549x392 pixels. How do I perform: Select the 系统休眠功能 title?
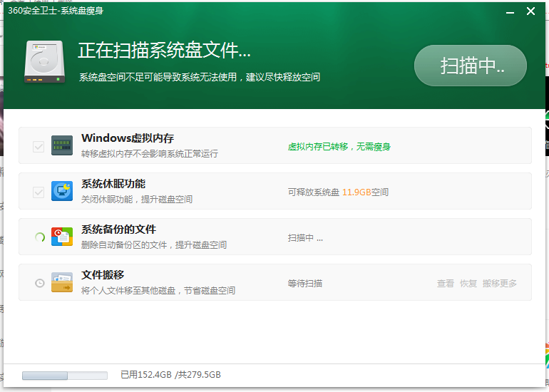click(x=113, y=184)
